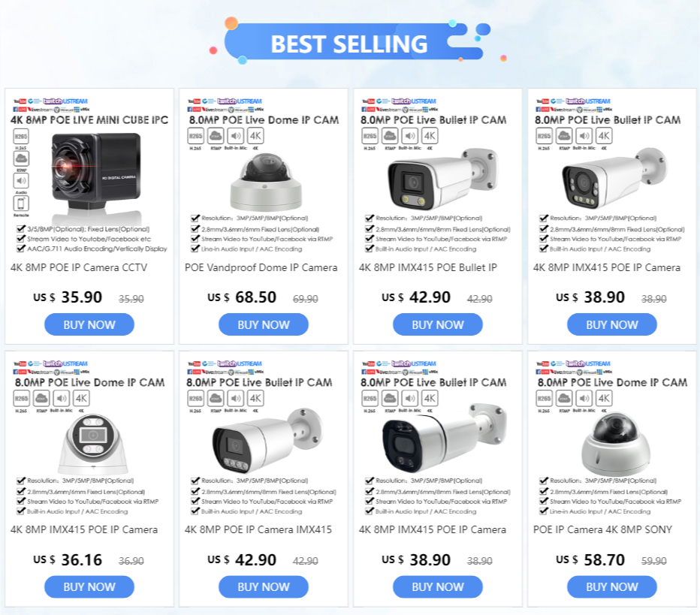The width and height of the screenshot is (700, 615).
Task: Buy the 4K 8MP POE IP Camera CCTV
Action: click(x=89, y=324)
